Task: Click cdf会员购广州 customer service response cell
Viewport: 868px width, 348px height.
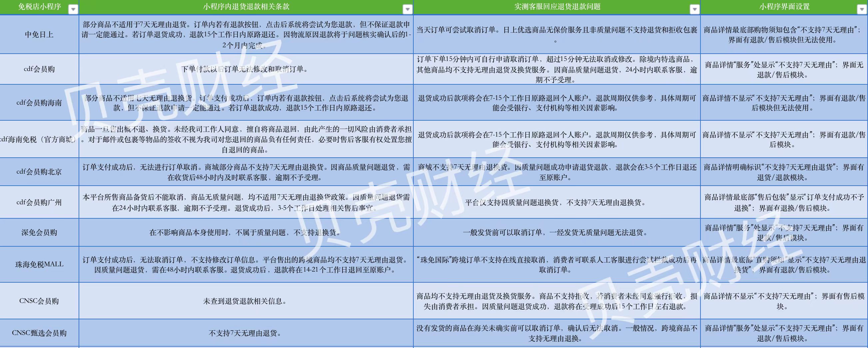Action: click(556, 202)
